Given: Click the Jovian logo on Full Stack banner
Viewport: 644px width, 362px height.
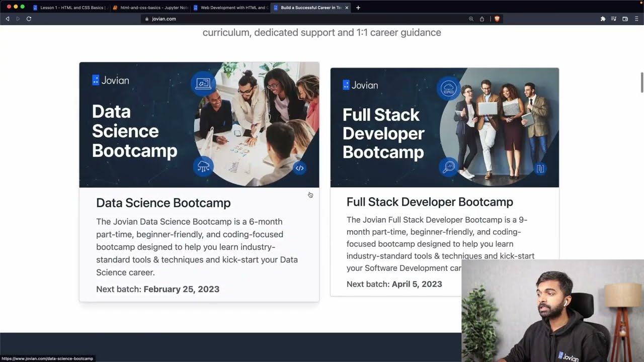Looking at the screenshot, I should (x=360, y=85).
